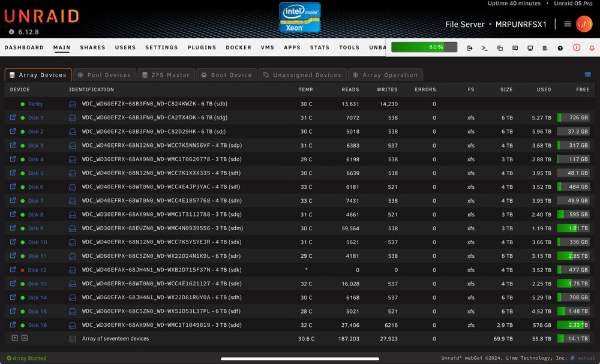Click the 80% array usage progress bar
600x364 pixels.
424,47
